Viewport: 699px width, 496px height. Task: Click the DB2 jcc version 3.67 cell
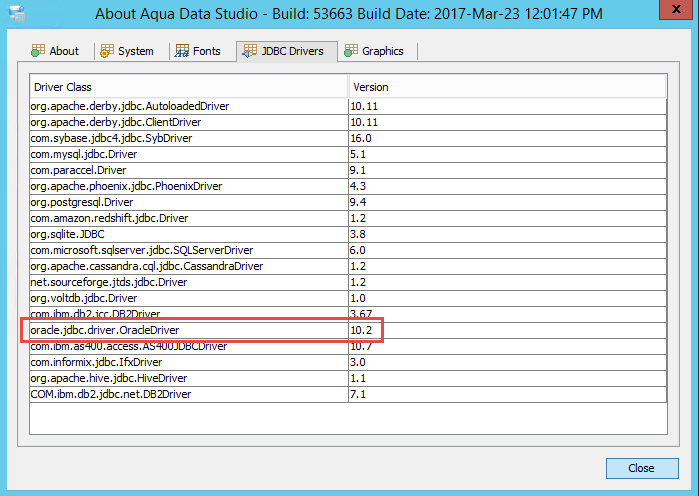tap(507, 314)
